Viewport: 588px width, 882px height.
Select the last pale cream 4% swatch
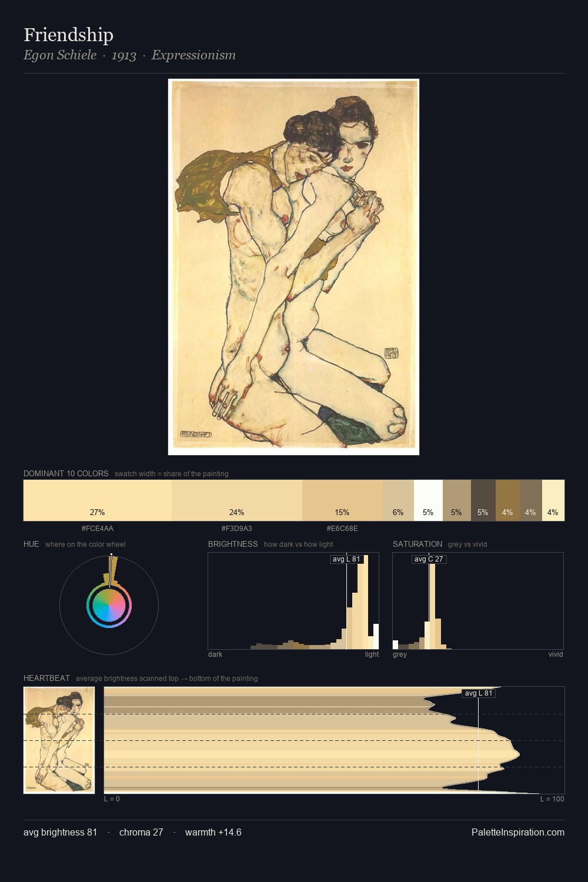[553, 500]
